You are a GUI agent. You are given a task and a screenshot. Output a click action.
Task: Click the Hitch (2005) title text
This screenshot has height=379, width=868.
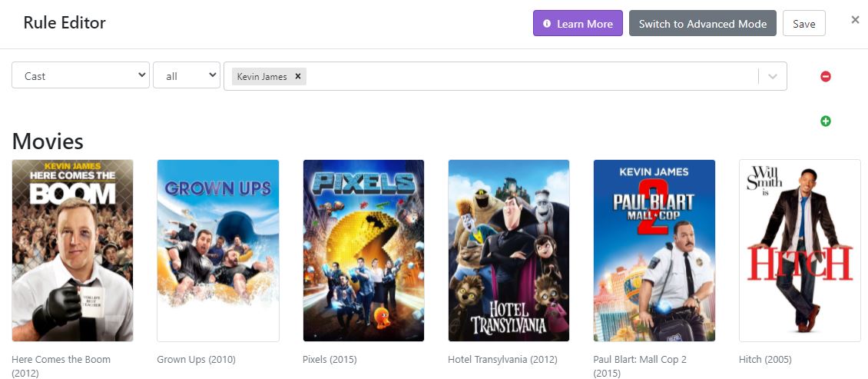click(x=765, y=359)
